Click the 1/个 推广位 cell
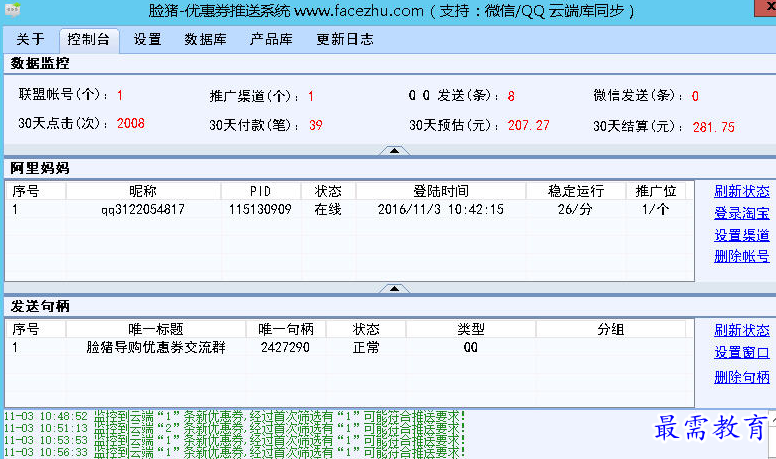The width and height of the screenshot is (776, 459). [x=656, y=209]
